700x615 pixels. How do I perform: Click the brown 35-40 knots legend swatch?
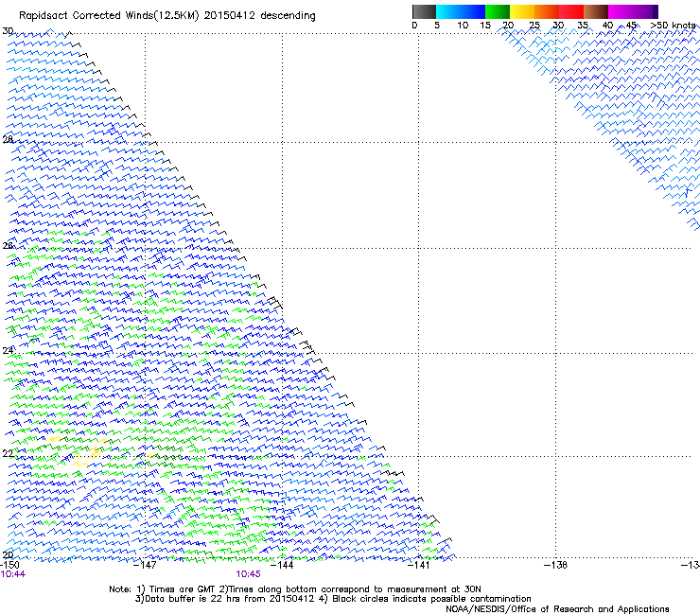pos(596,11)
